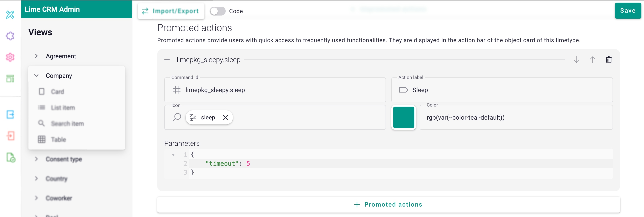Expand the Coworker section
Viewport: 644px width, 217px height.
tap(36, 198)
